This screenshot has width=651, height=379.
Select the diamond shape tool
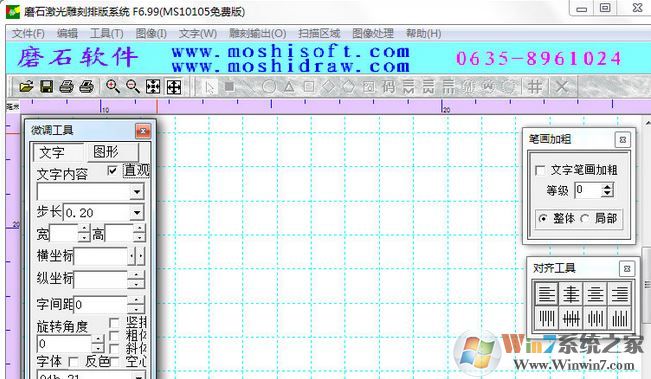(x=329, y=87)
